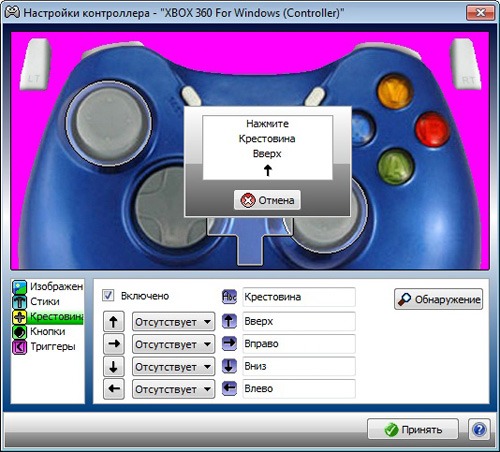
Task: Click the blue up-arrow icon beside Вверх
Action: (x=229, y=321)
